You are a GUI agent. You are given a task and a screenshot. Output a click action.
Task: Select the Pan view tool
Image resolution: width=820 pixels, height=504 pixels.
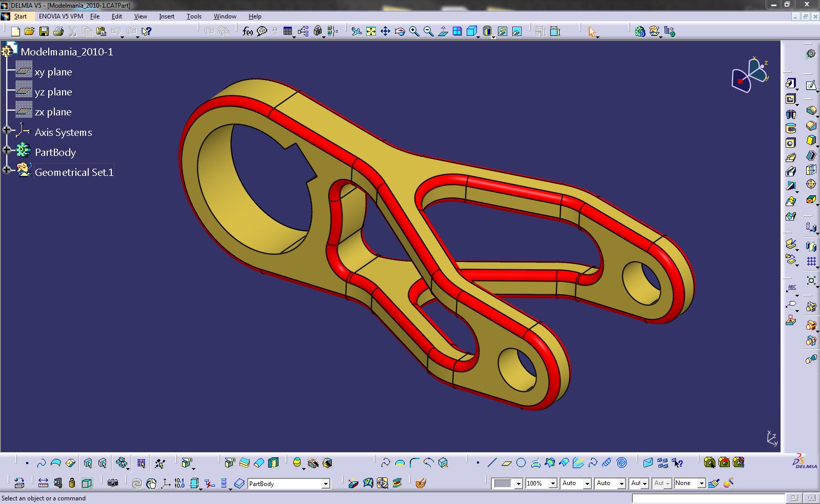pos(385,31)
